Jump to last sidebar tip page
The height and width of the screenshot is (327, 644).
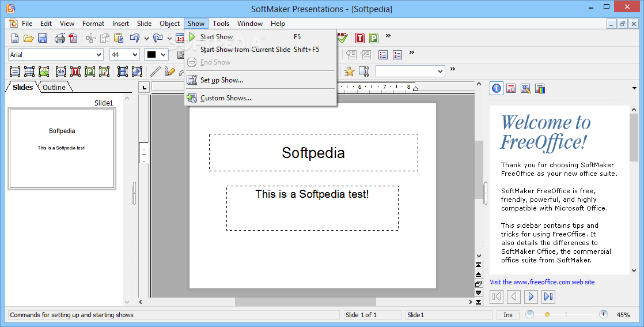(548, 296)
